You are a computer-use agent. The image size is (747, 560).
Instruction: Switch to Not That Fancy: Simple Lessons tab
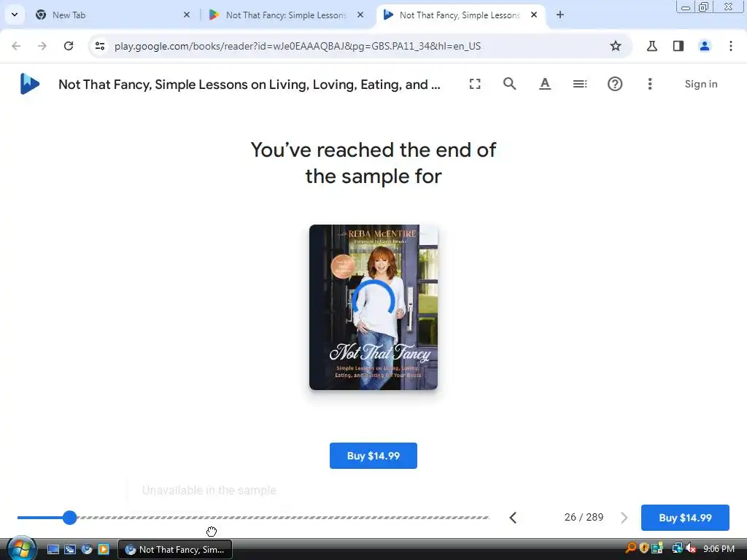click(286, 15)
